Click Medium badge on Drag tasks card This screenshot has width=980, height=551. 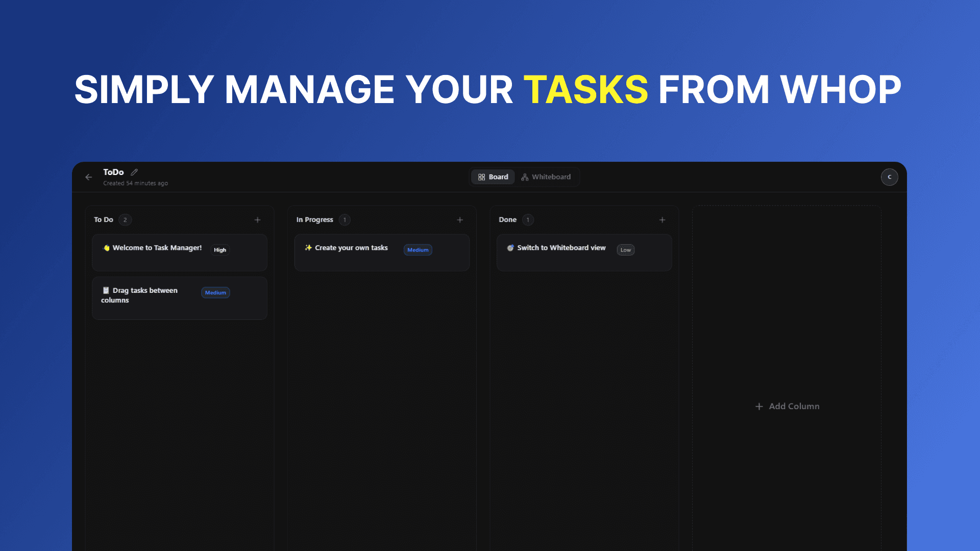(215, 293)
